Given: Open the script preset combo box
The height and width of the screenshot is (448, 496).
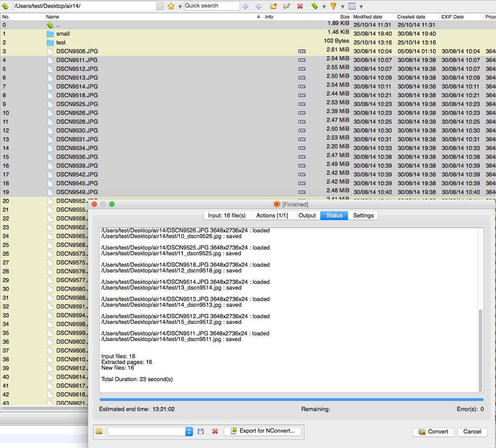Looking at the screenshot, I should [x=150, y=431].
